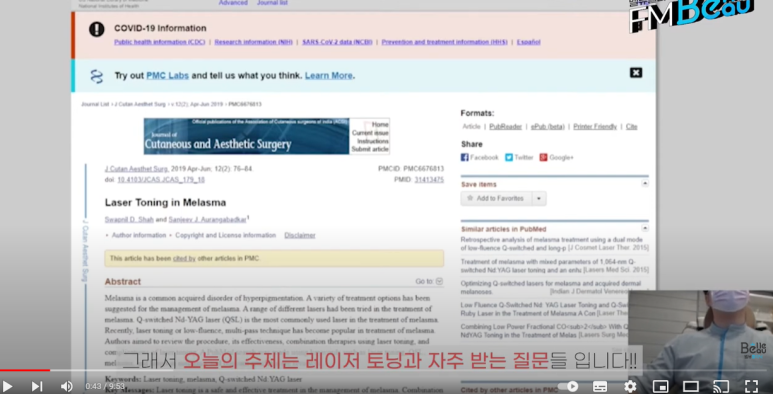
Task: Open Public health information (CDC) link
Action: coord(160,42)
